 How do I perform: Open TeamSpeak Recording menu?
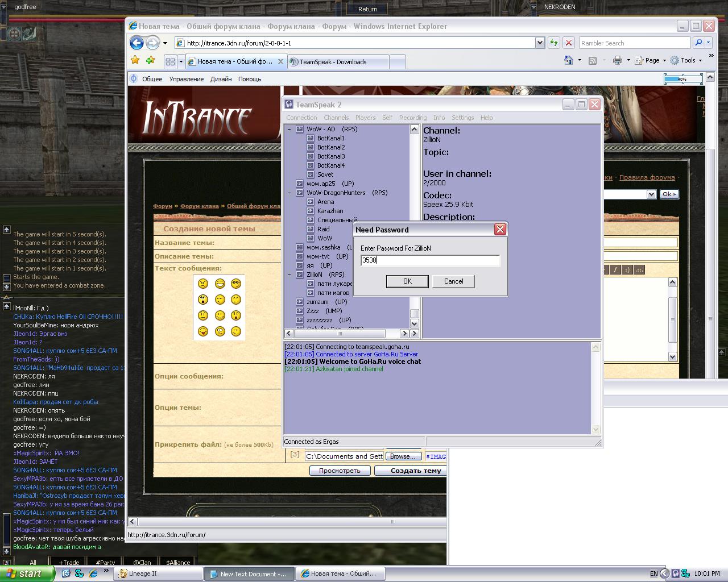[x=413, y=118]
